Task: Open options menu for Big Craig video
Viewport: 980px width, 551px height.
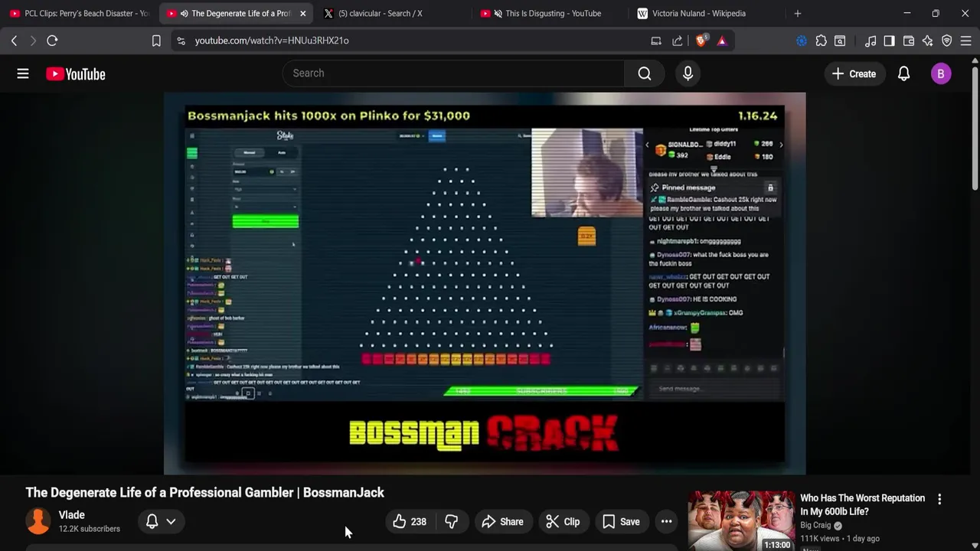Action: coord(939,499)
